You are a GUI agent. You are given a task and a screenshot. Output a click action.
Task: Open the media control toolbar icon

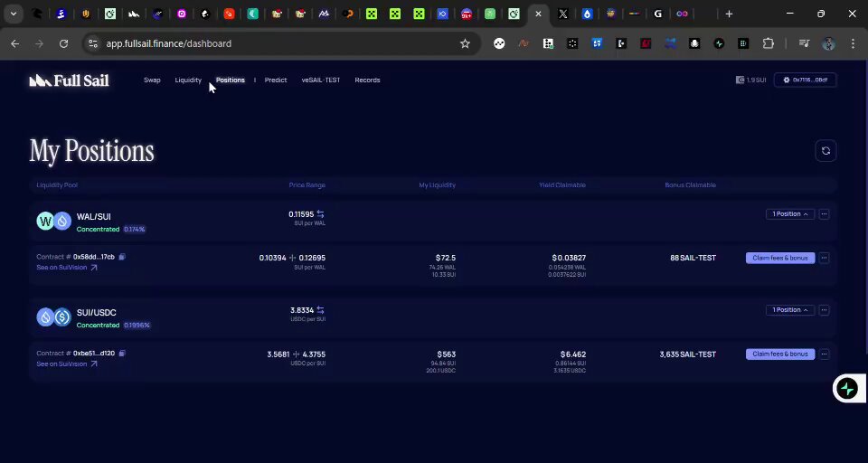point(805,43)
